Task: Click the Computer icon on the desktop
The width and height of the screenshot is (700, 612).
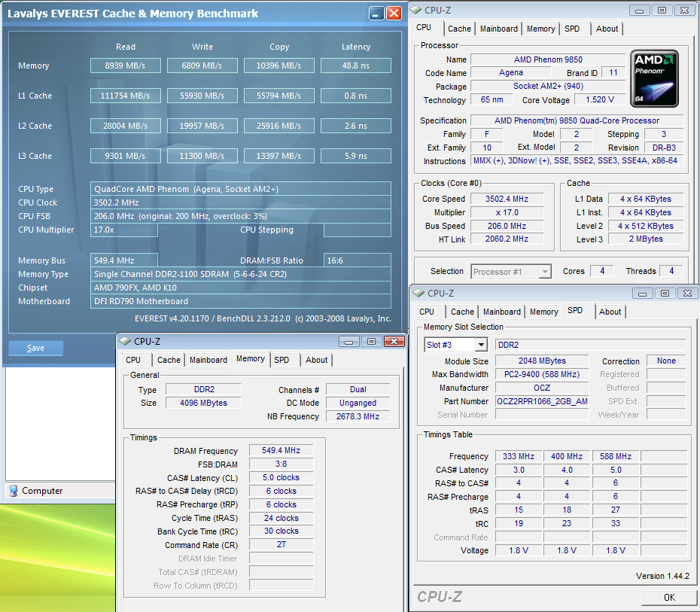Action: coord(14,491)
